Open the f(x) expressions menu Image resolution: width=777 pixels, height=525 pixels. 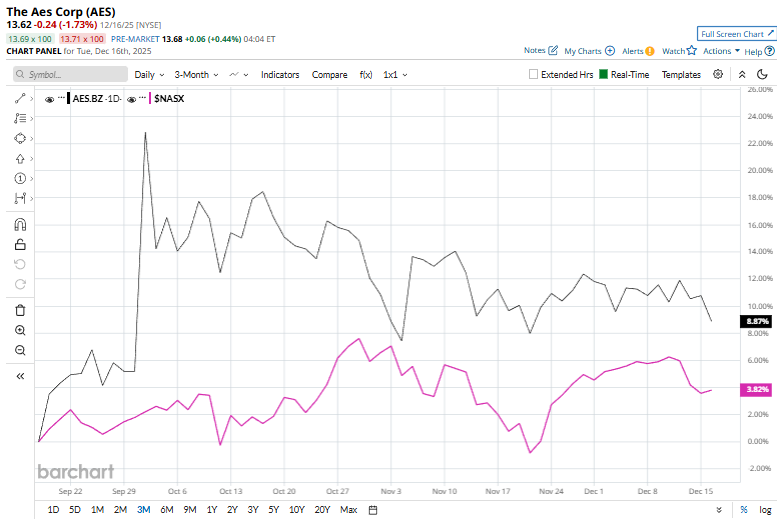tap(366, 74)
